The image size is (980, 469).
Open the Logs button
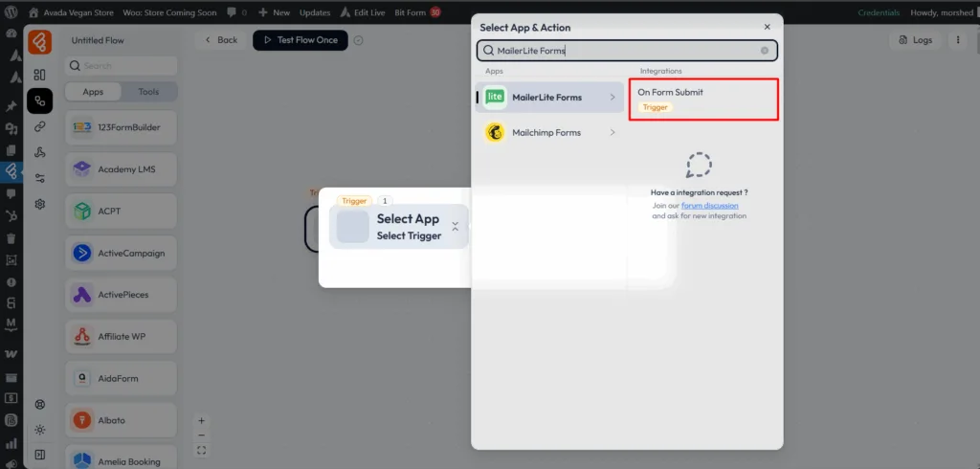coord(916,40)
